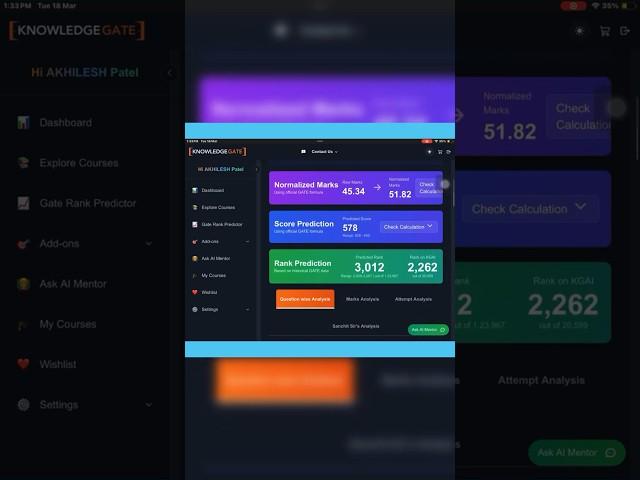Click the logout icon in the enlarged backdrop

coord(625,31)
